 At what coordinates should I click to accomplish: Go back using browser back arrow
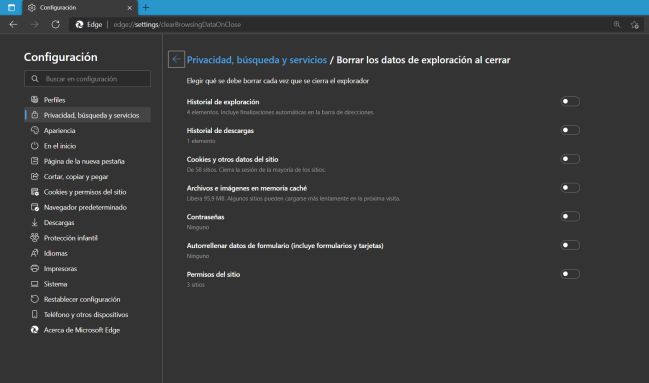pos(13,24)
